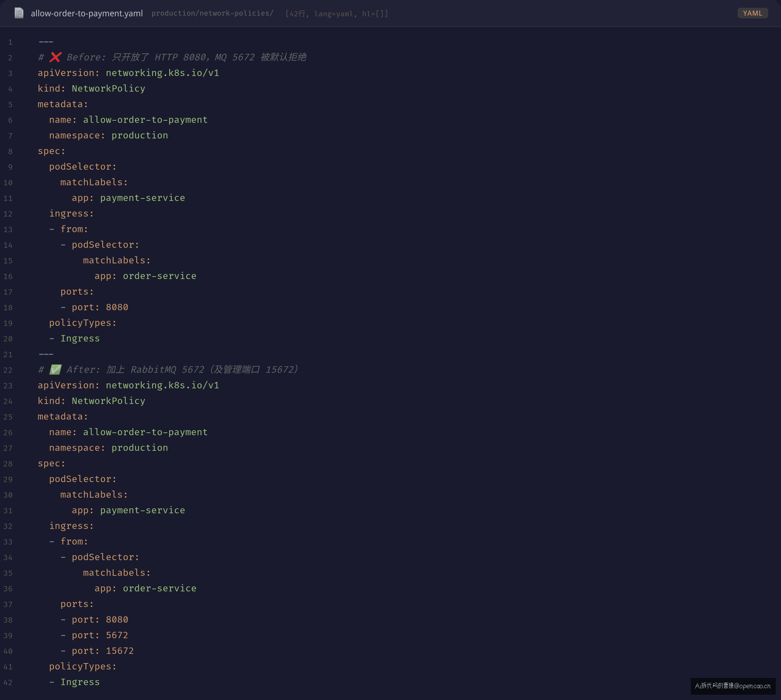Click the green checkmark emoji on line 22
The height and width of the screenshot is (700, 781).
[55, 370]
